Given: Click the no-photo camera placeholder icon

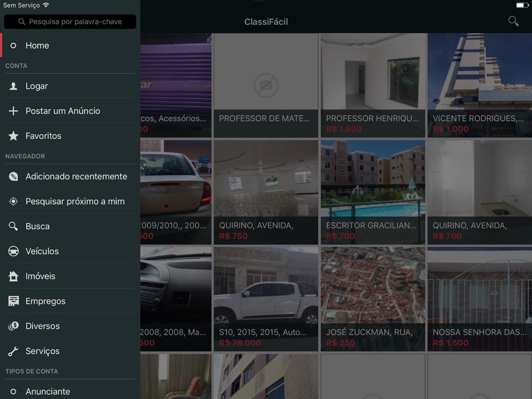Looking at the screenshot, I should (x=266, y=85).
